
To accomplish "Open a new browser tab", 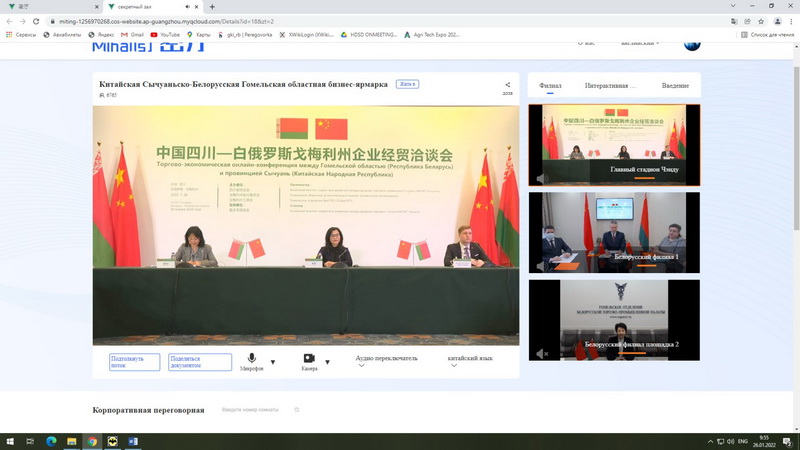I will point(212,7).
